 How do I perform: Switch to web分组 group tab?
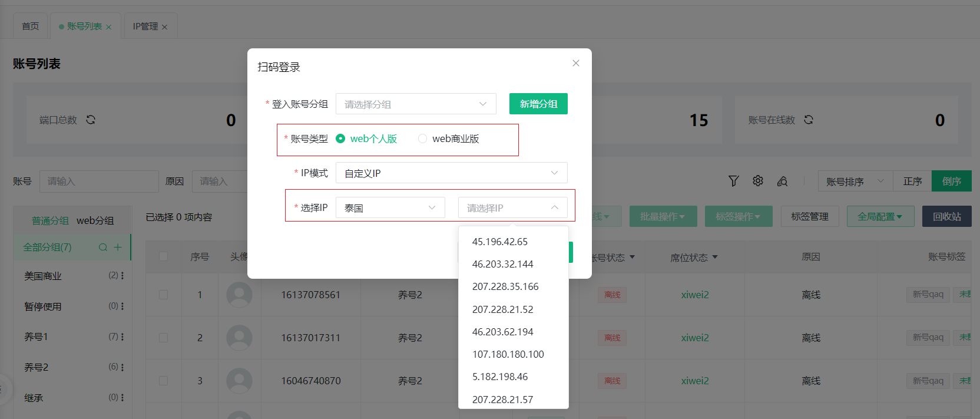(x=95, y=220)
